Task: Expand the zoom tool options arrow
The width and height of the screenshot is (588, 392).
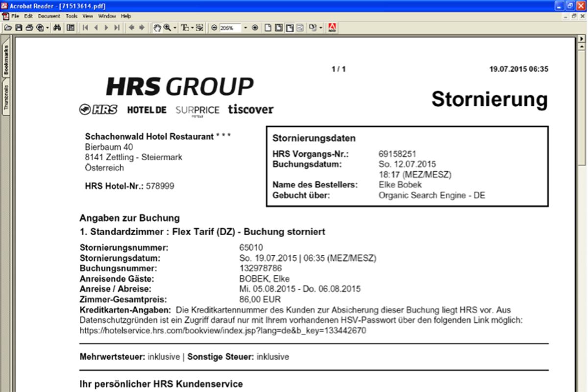Action: pos(175,28)
